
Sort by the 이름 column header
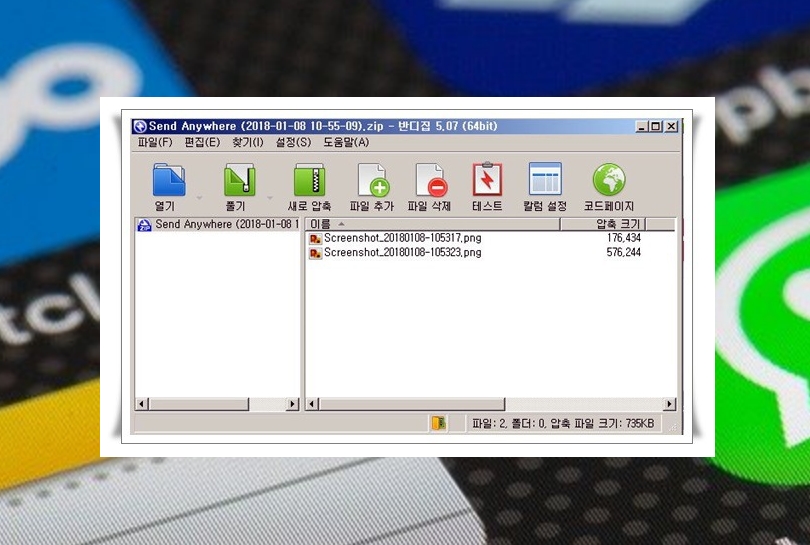tap(433, 224)
